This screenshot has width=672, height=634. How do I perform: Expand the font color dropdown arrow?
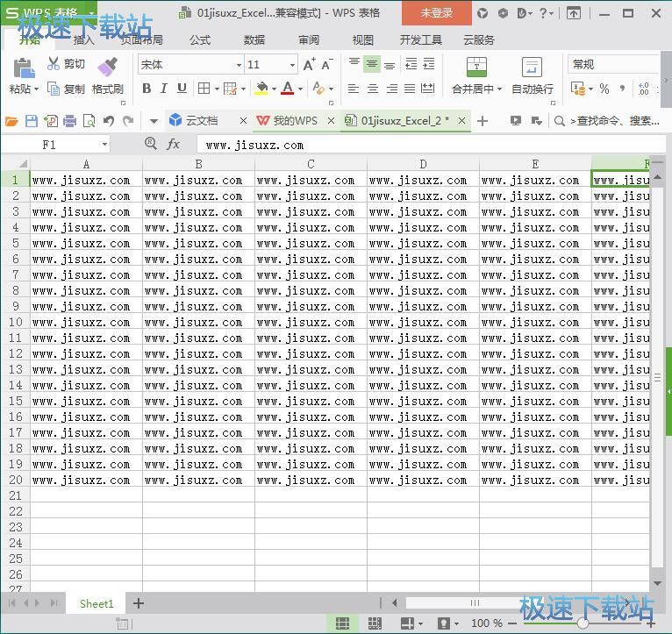click(x=300, y=89)
